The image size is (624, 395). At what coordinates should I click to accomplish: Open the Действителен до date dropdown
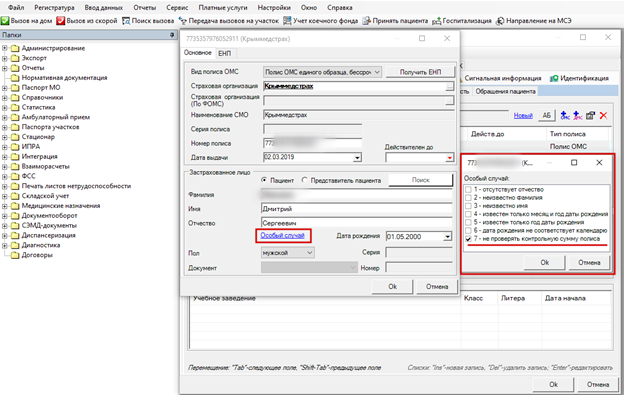449,158
